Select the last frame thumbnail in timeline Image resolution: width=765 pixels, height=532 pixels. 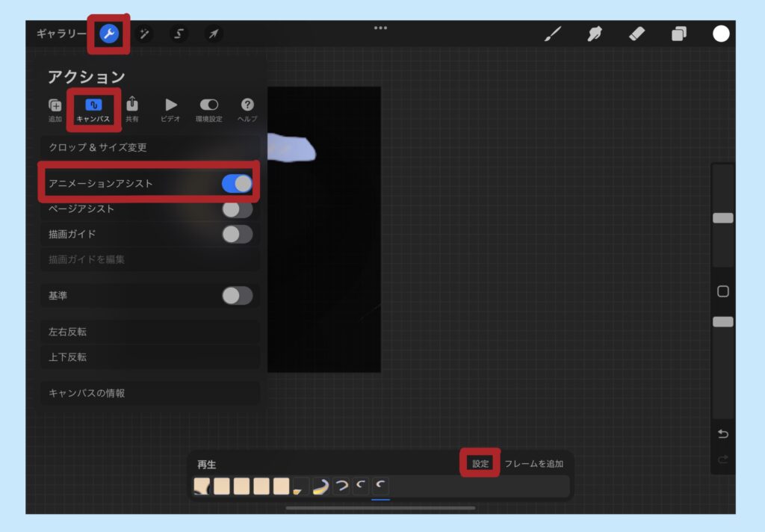point(380,486)
